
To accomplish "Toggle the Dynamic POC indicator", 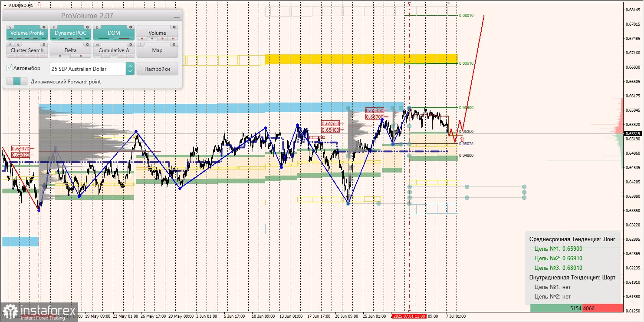I will point(70,33).
